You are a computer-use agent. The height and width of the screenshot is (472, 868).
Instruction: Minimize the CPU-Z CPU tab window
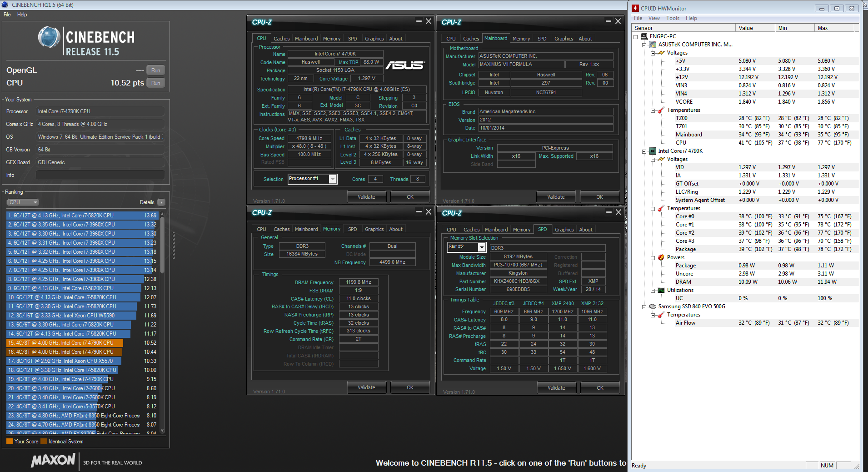click(419, 21)
